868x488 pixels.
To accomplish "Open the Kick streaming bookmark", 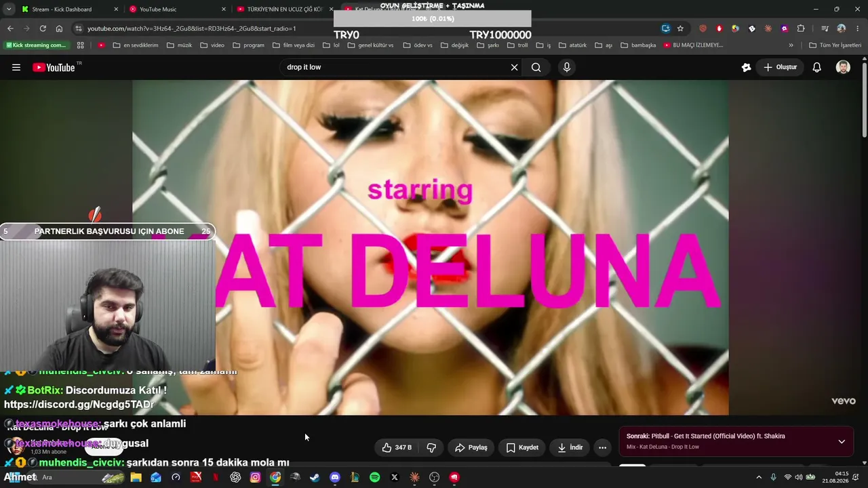I will pos(36,45).
